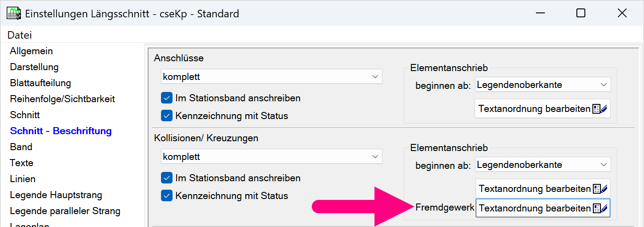Expand the Anschlüsse 'komplett' dropdown
644x227 pixels.
tap(271, 77)
